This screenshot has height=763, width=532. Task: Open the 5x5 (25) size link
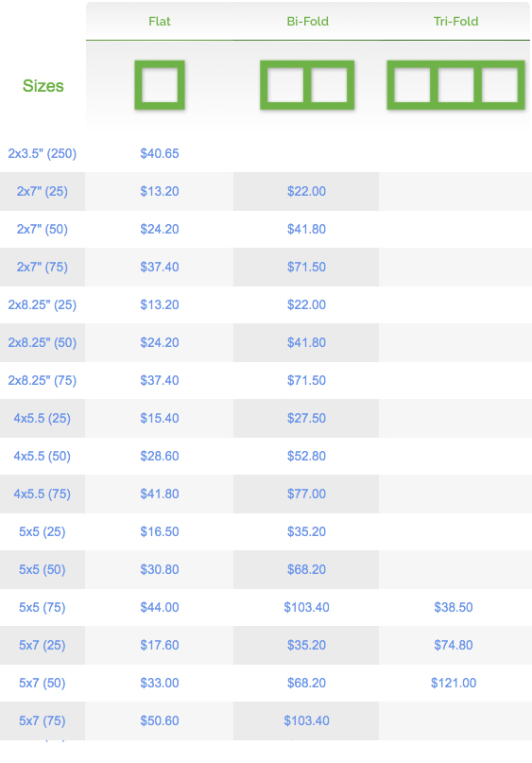pyautogui.click(x=43, y=532)
